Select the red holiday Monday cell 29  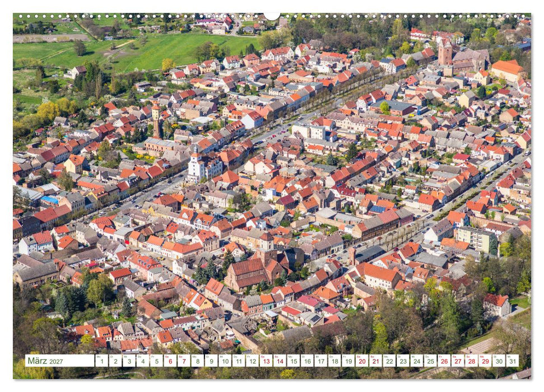(x=485, y=361)
